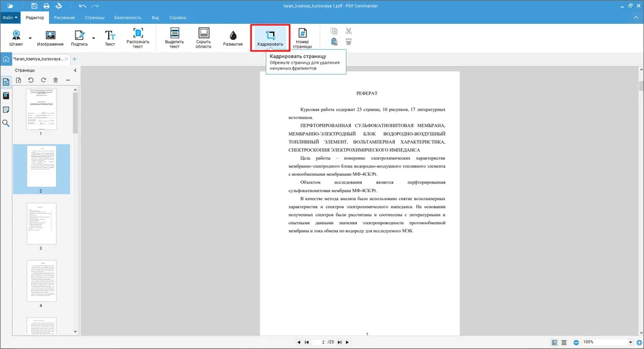Select the taran_kseniya_kursovaya document tab

tap(38, 59)
